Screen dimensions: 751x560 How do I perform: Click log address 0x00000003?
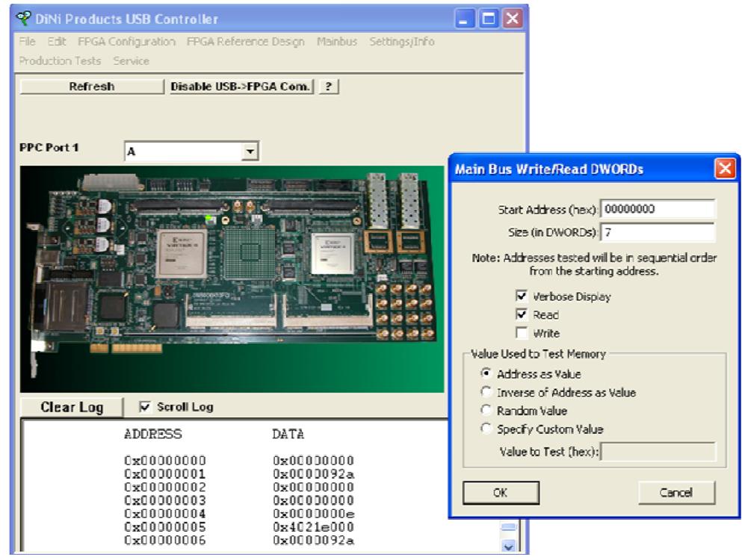165,501
